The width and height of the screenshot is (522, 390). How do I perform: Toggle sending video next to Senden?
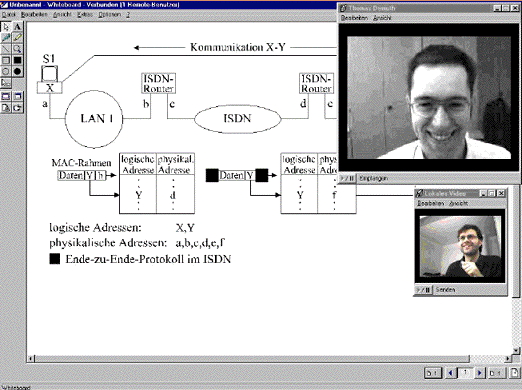[424, 290]
